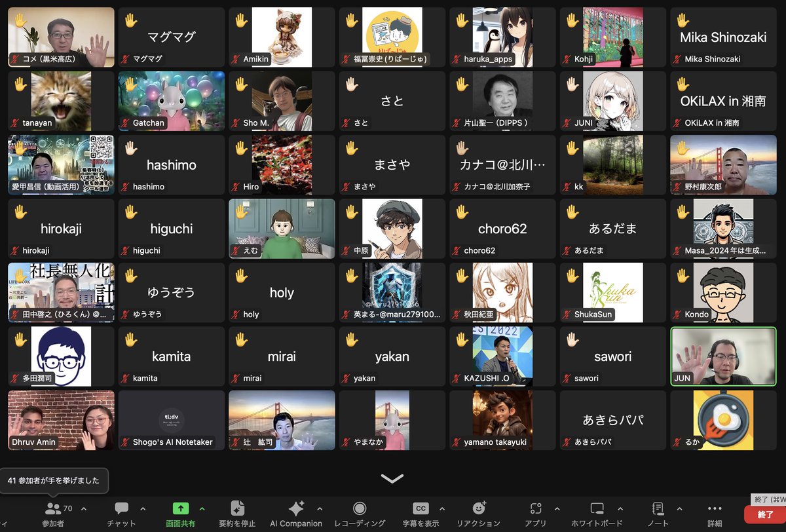Select the haruka_apps anime avatar tile
This screenshot has height=532, width=786.
[502, 37]
